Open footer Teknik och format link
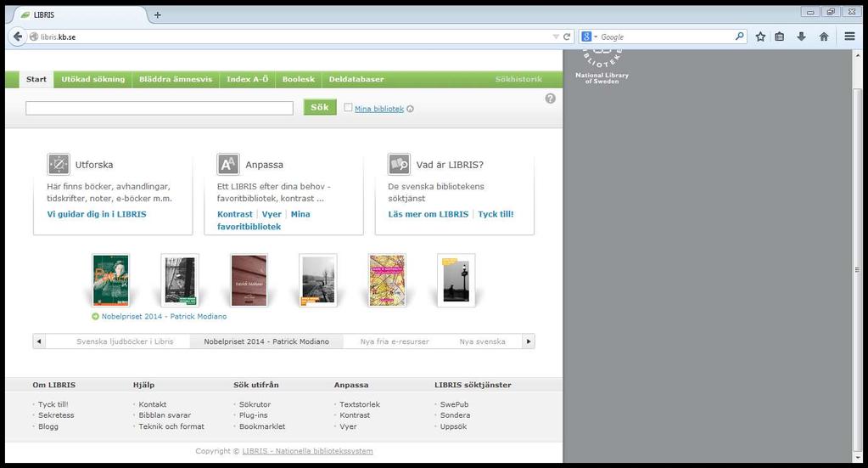868x468 pixels. coord(171,426)
